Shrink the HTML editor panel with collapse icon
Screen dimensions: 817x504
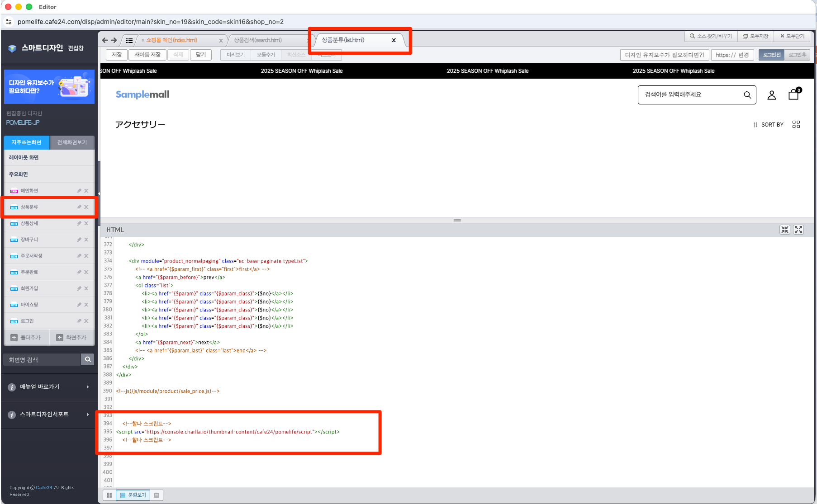coord(785,230)
